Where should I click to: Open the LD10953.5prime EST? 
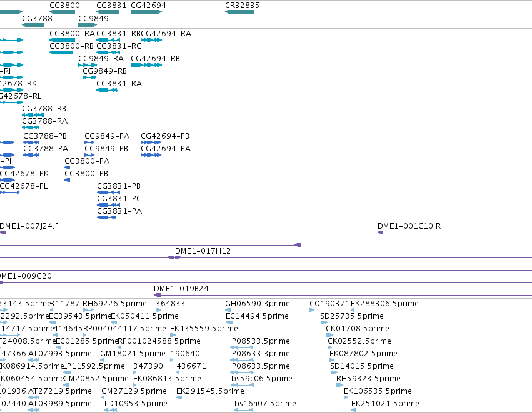111,410
